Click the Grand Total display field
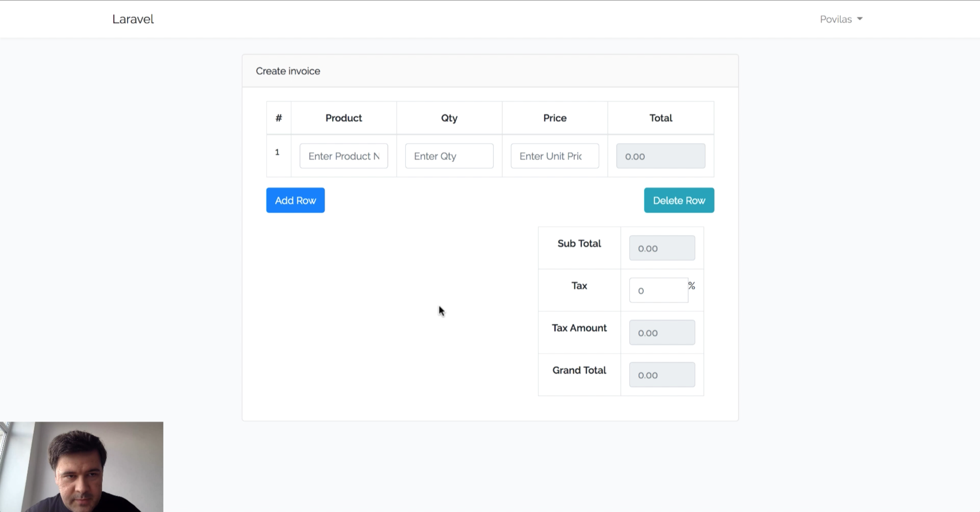The height and width of the screenshot is (512, 980). tap(662, 374)
